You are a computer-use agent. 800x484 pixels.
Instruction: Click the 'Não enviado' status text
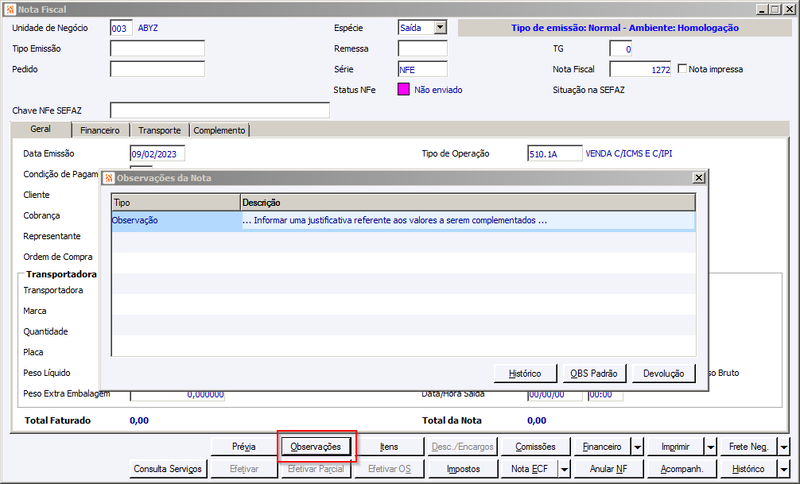(x=438, y=90)
